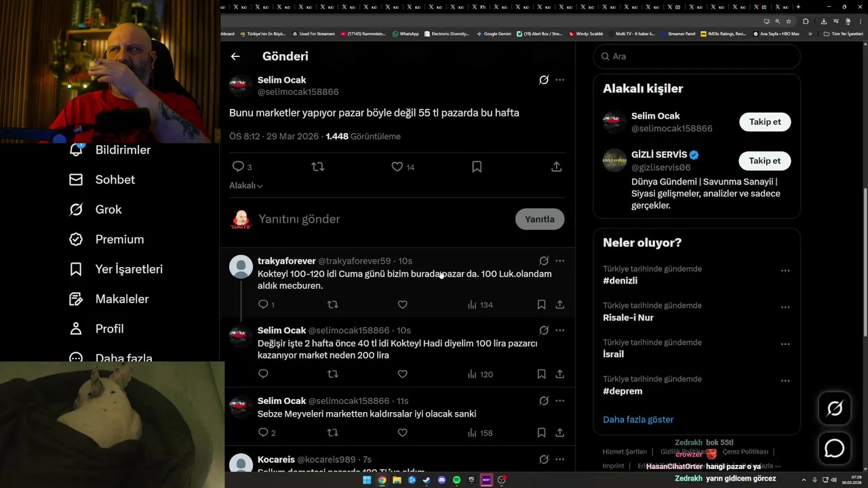
Task: Click reply icon on main post
Action: click(x=238, y=167)
